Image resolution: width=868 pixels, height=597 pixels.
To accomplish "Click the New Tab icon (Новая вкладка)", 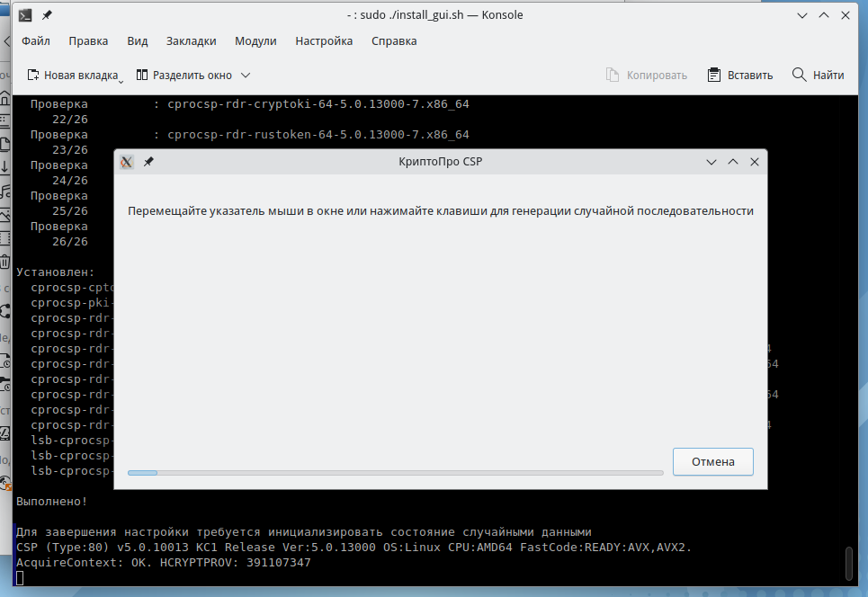I will (33, 76).
